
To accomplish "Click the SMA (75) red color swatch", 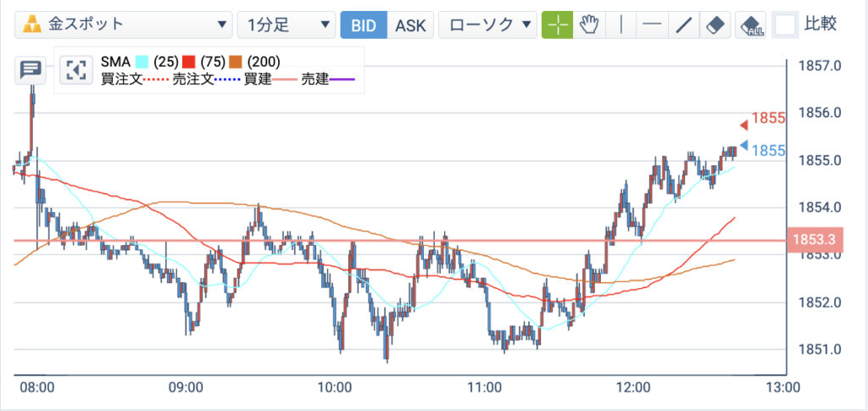I will tap(189, 61).
